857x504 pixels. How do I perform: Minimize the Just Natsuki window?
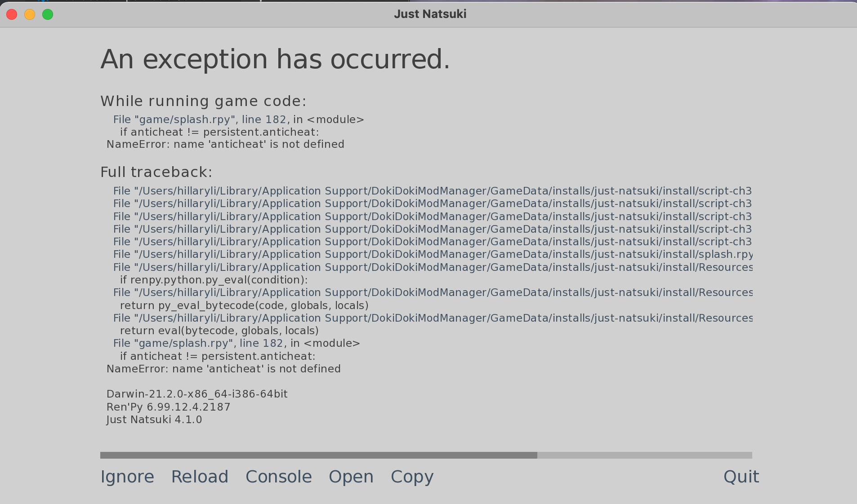tap(30, 14)
